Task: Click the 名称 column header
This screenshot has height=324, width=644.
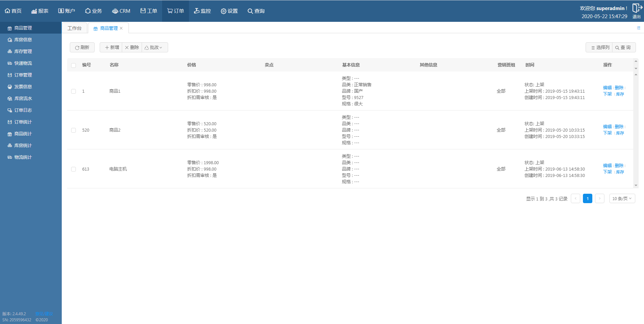Action: click(x=114, y=65)
